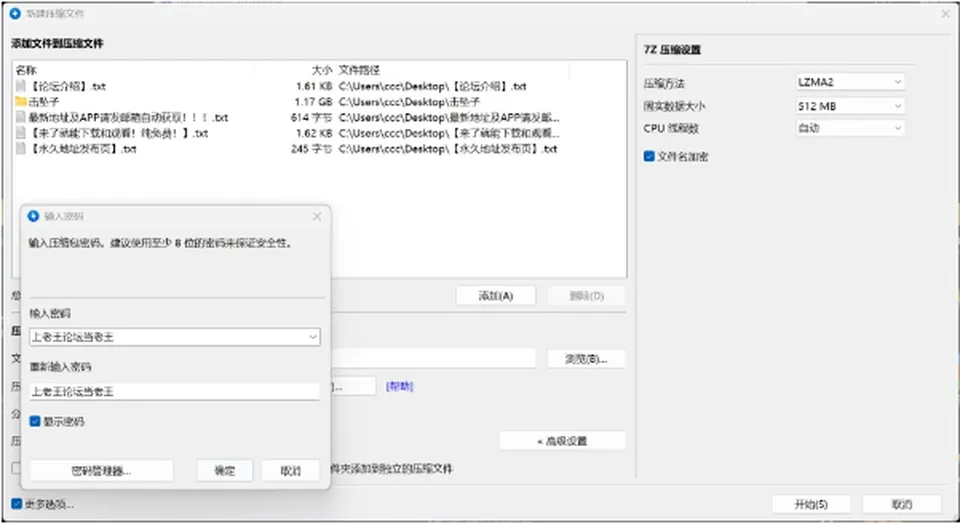Sort by the 文件路径 column header
This screenshot has height=524, width=960.
(359, 70)
